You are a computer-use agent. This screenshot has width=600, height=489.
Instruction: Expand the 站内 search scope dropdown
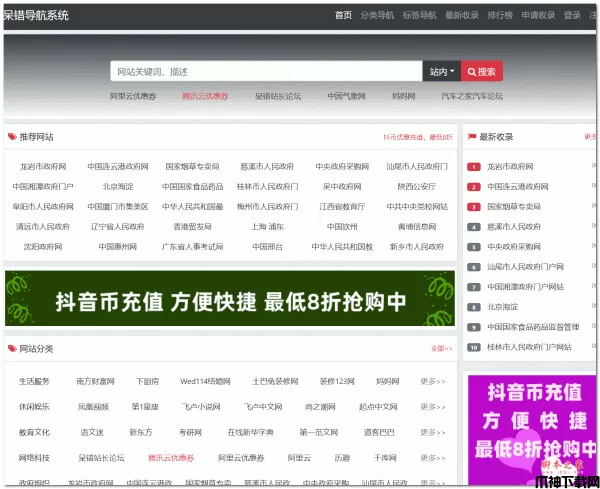(x=442, y=71)
